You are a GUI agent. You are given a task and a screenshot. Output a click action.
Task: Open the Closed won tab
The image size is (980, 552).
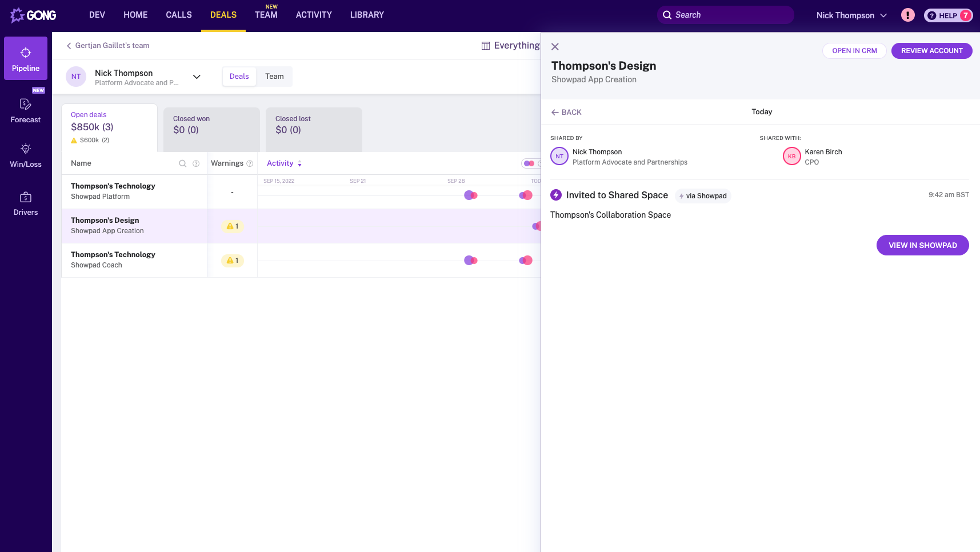coord(211,129)
